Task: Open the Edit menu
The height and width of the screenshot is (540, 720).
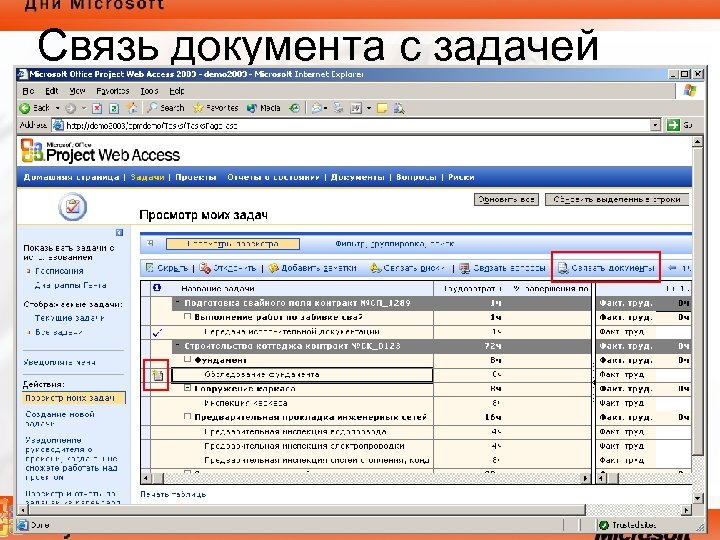Action: click(x=51, y=91)
